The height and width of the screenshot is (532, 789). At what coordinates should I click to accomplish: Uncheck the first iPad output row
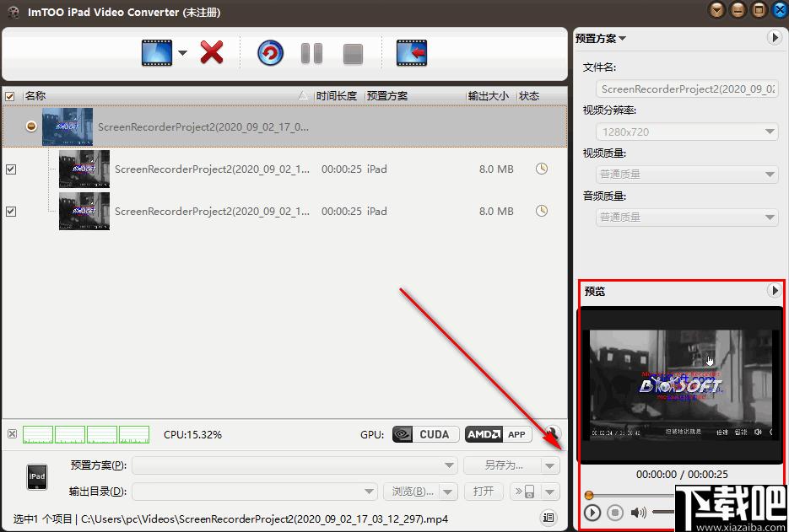click(11, 169)
